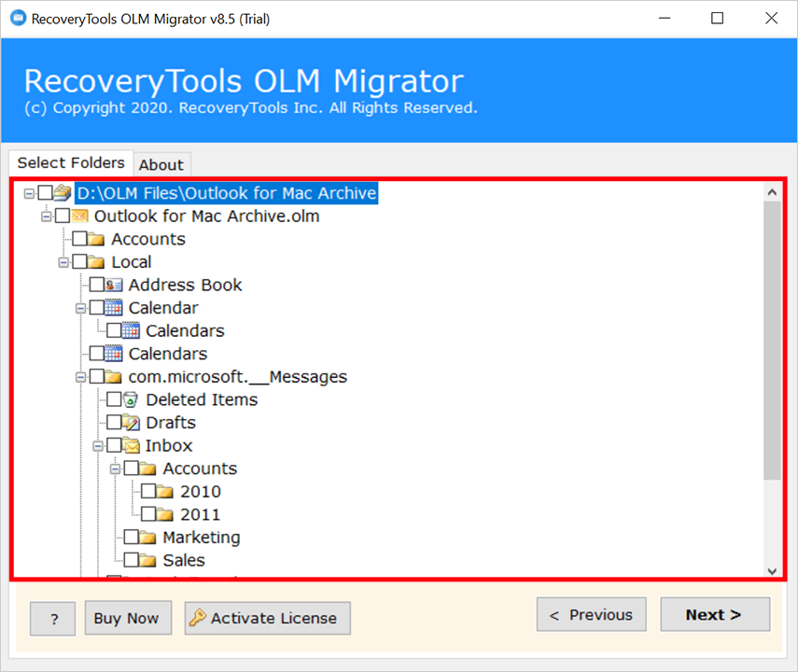Check the root D:\OLM Files checkbox
The width and height of the screenshot is (798, 672).
click(x=46, y=193)
